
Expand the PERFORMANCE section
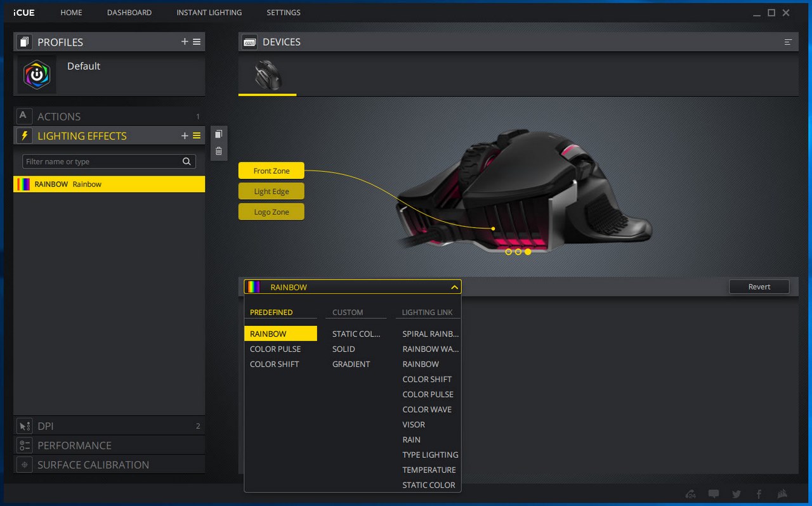click(x=109, y=445)
